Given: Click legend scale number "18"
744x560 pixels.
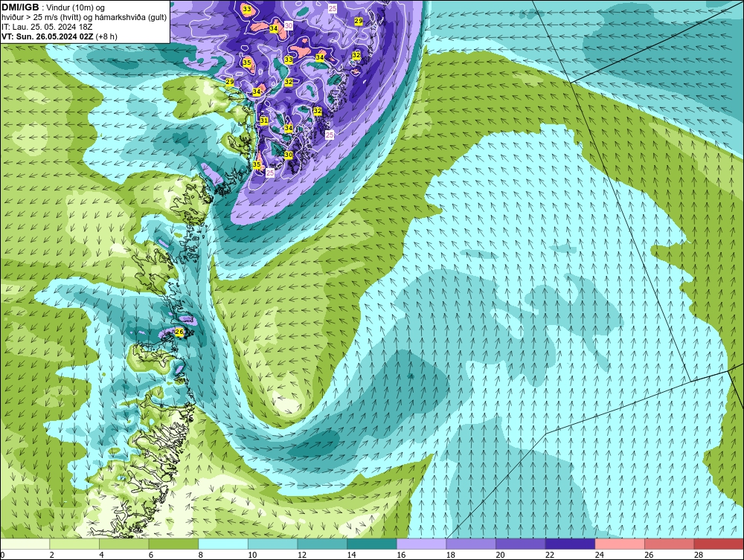Looking at the screenshot, I should pos(451,555).
